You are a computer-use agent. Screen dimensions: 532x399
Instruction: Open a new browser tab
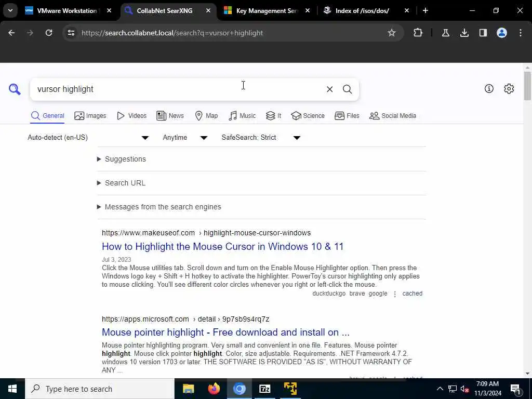425,10
